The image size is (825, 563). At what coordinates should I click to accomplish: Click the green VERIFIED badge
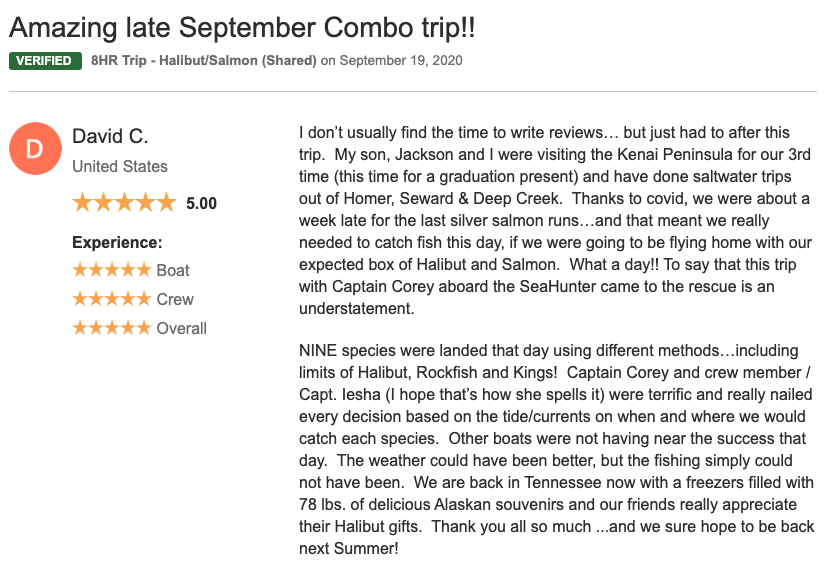45,61
